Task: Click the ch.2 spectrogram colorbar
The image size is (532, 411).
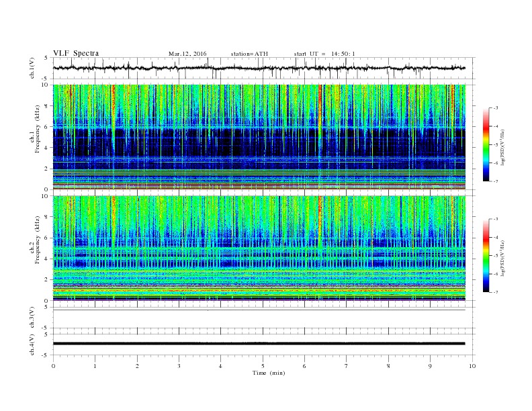Action: tap(486, 255)
